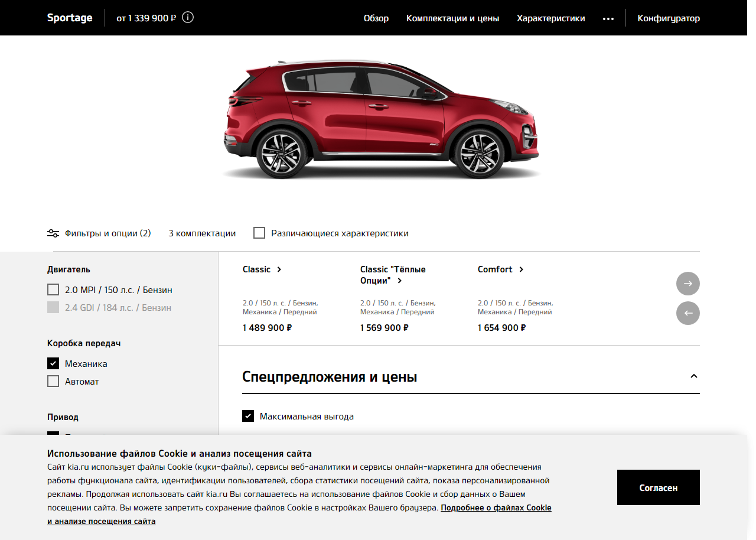
Task: Uncheck Максимальная выгода checkbox
Action: [x=248, y=416]
